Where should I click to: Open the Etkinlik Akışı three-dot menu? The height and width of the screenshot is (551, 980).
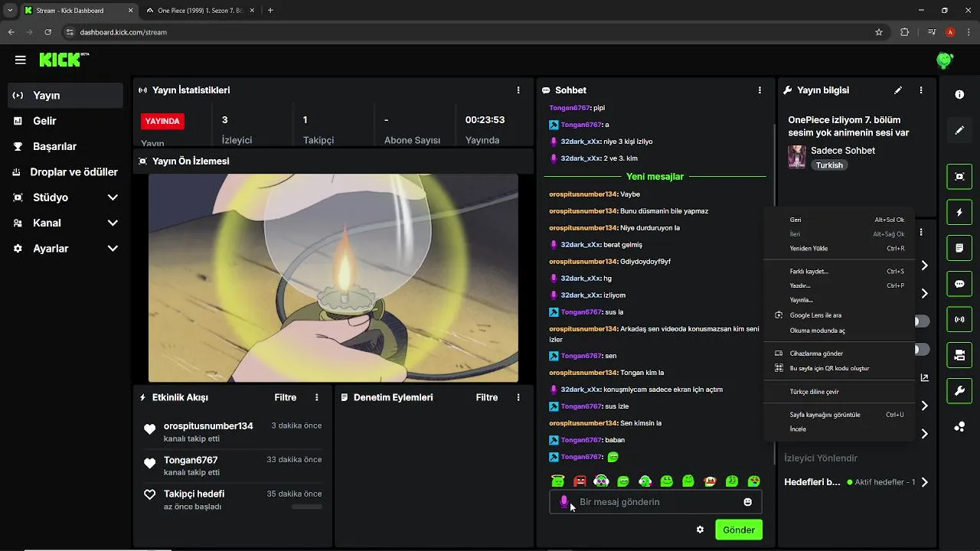(317, 398)
